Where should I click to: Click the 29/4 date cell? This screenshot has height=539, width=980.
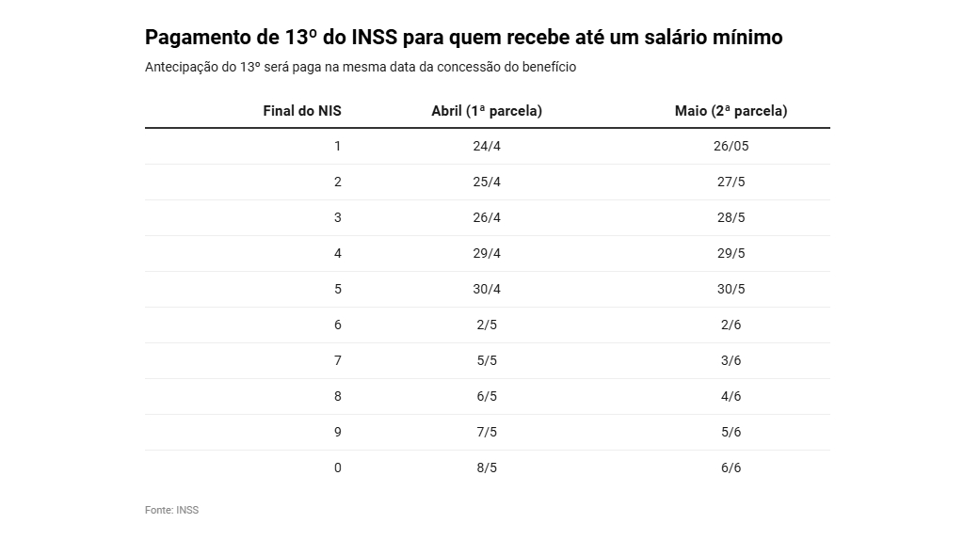pyautogui.click(x=487, y=253)
